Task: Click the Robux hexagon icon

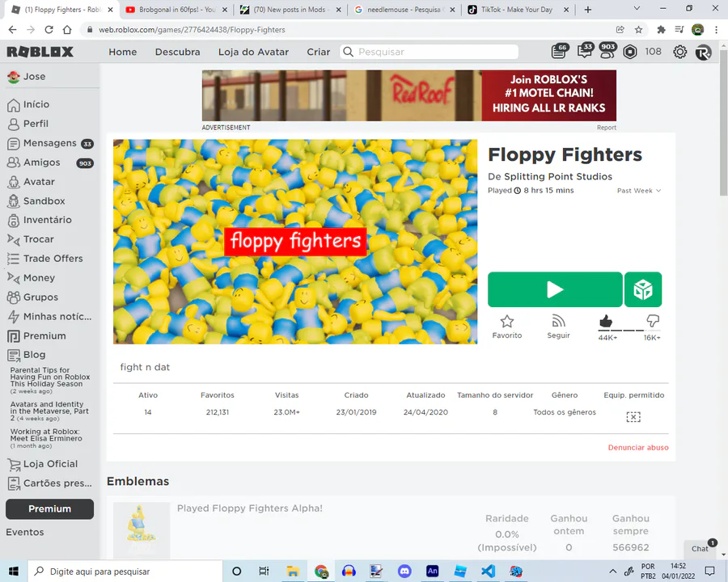Action: pyautogui.click(x=630, y=52)
